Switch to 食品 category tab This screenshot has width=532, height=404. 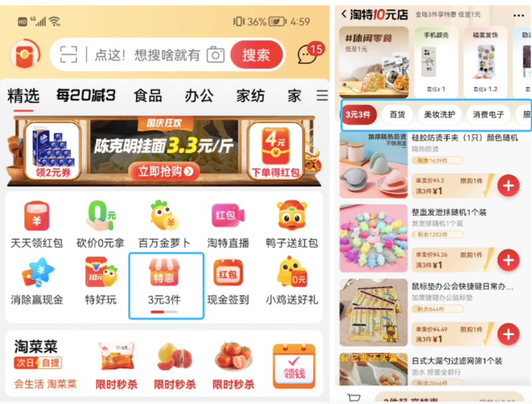[x=148, y=96]
